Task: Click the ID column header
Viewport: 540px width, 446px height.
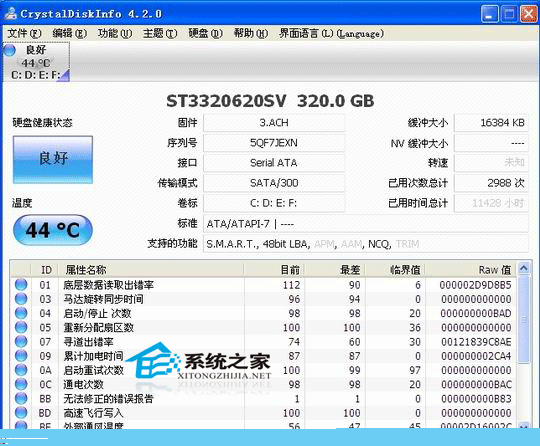Action: click(x=45, y=270)
